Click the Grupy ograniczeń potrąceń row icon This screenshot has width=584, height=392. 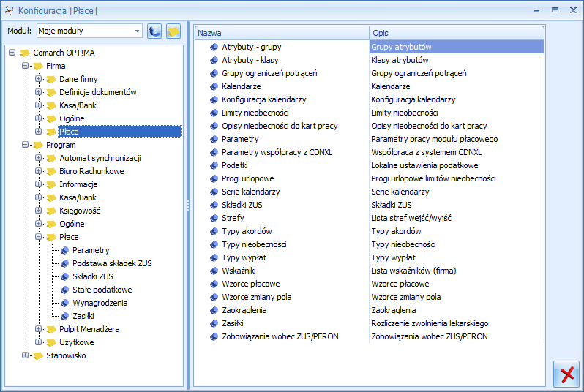click(214, 73)
